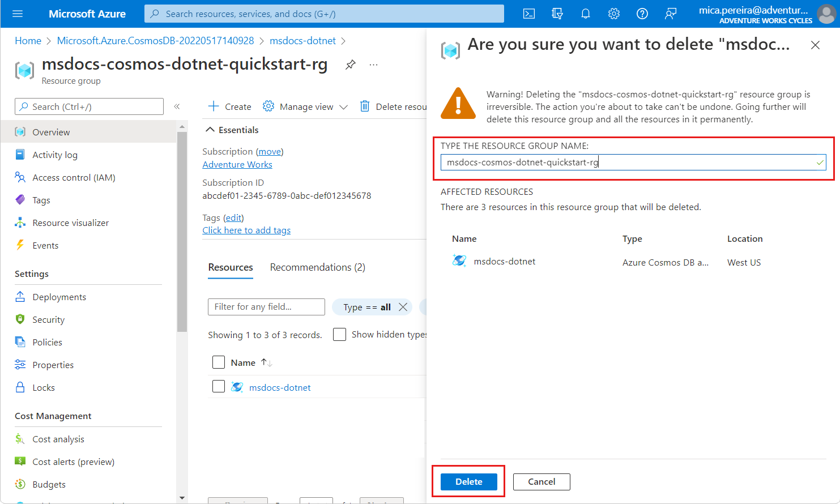This screenshot has height=504, width=840.
Task: Click the Events lightning icon
Action: pos(20,245)
